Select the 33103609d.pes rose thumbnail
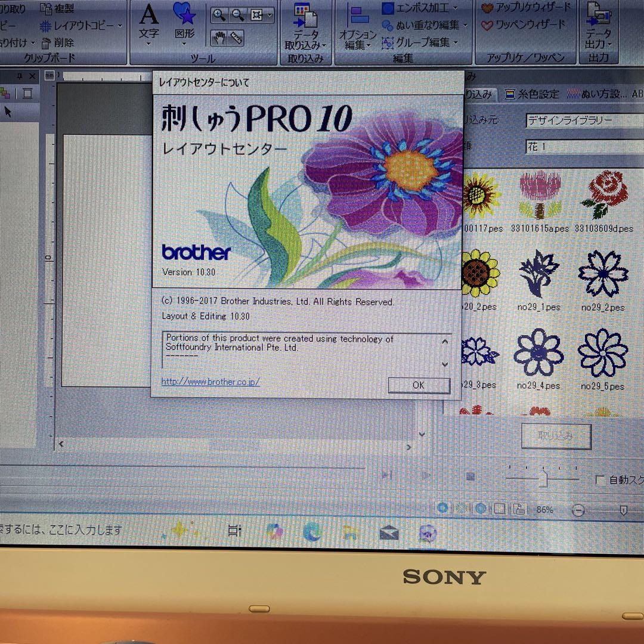This screenshot has height=644, width=644. coord(603,202)
